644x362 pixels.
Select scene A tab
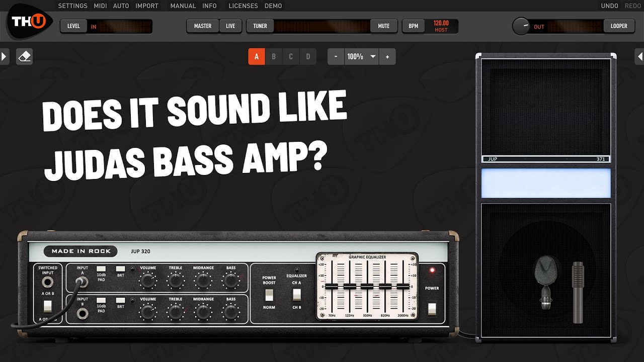pyautogui.click(x=257, y=57)
